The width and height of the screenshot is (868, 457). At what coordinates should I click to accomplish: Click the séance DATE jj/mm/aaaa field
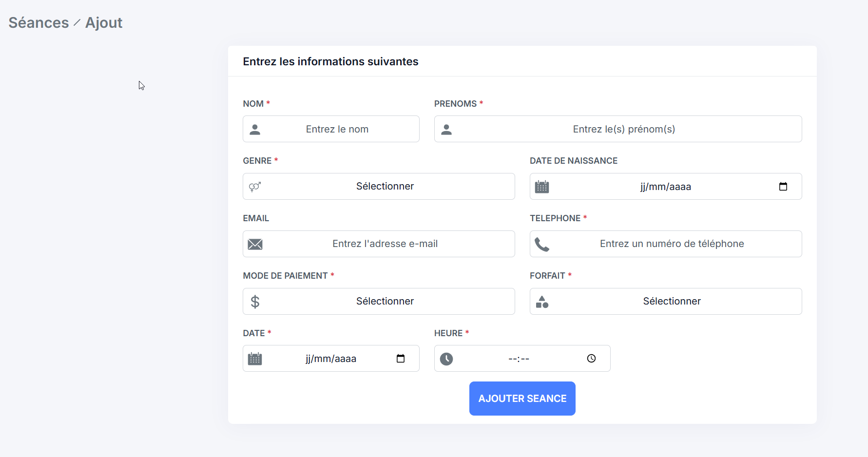pos(331,359)
